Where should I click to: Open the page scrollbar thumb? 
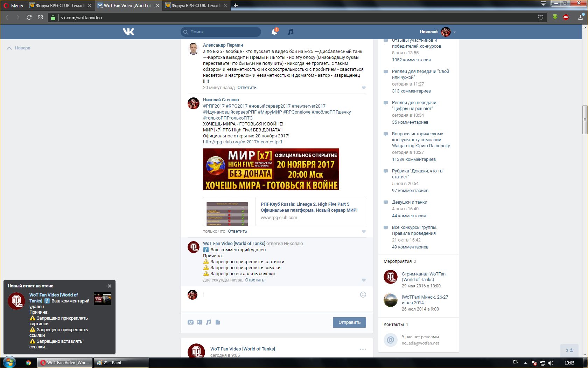(x=585, y=120)
